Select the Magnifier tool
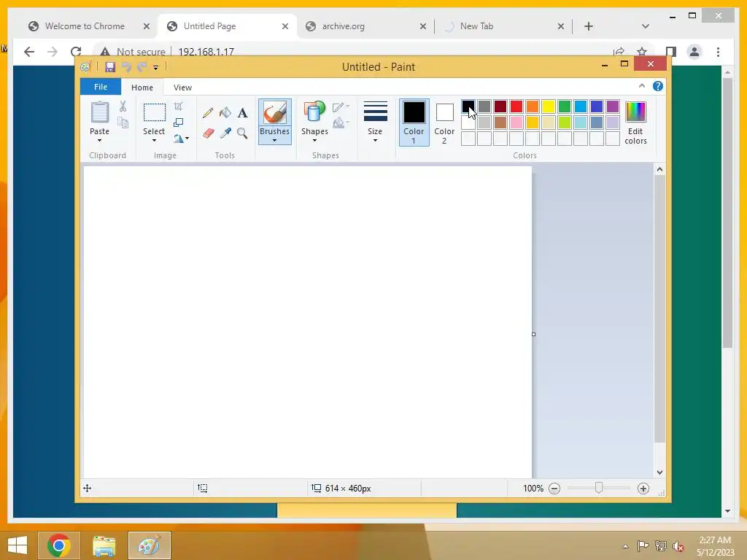This screenshot has height=560, width=747. [242, 133]
